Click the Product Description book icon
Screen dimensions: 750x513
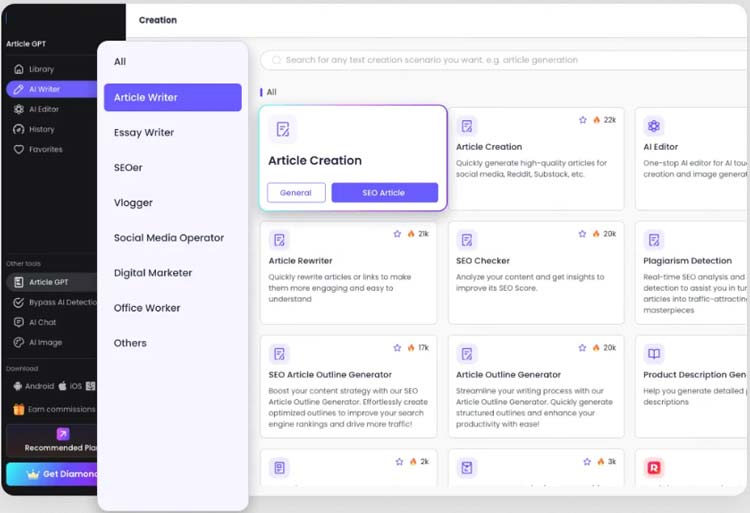(x=654, y=354)
